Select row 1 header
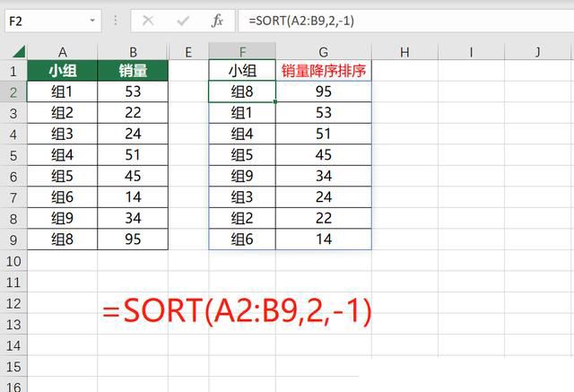 (13, 71)
